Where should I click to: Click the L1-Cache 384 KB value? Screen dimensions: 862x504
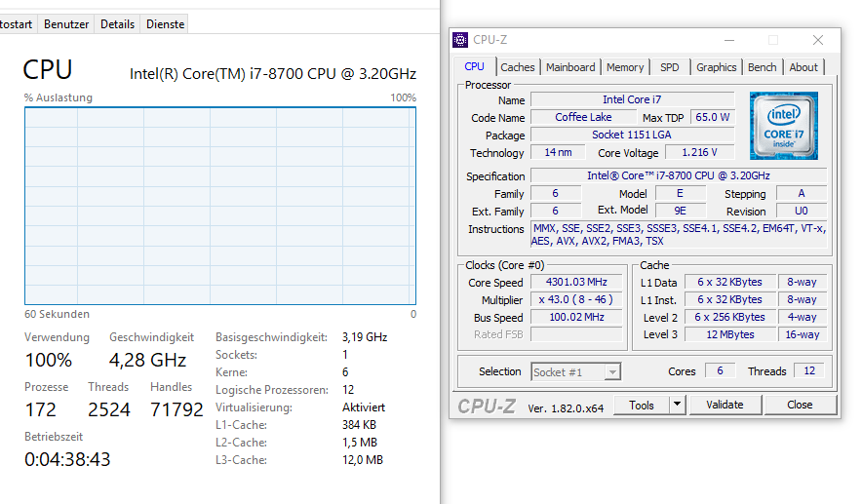click(x=359, y=425)
